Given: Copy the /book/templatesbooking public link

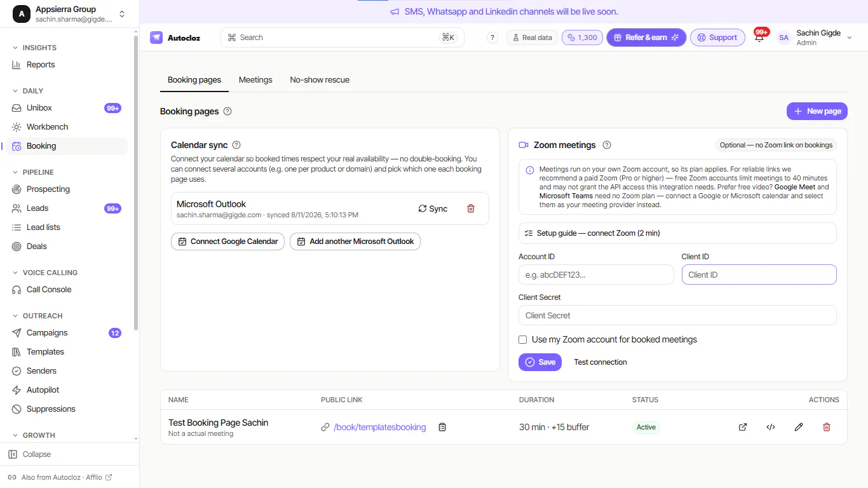Looking at the screenshot, I should pos(442,427).
